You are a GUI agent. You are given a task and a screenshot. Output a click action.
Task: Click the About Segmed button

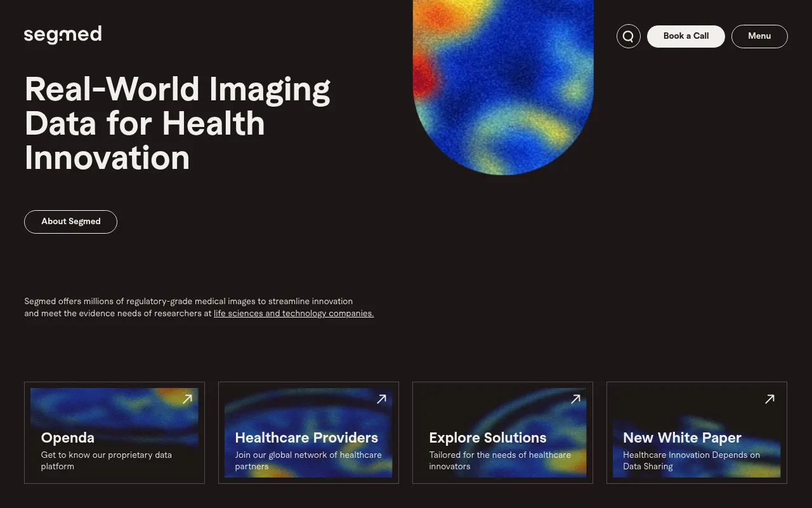[x=70, y=222]
